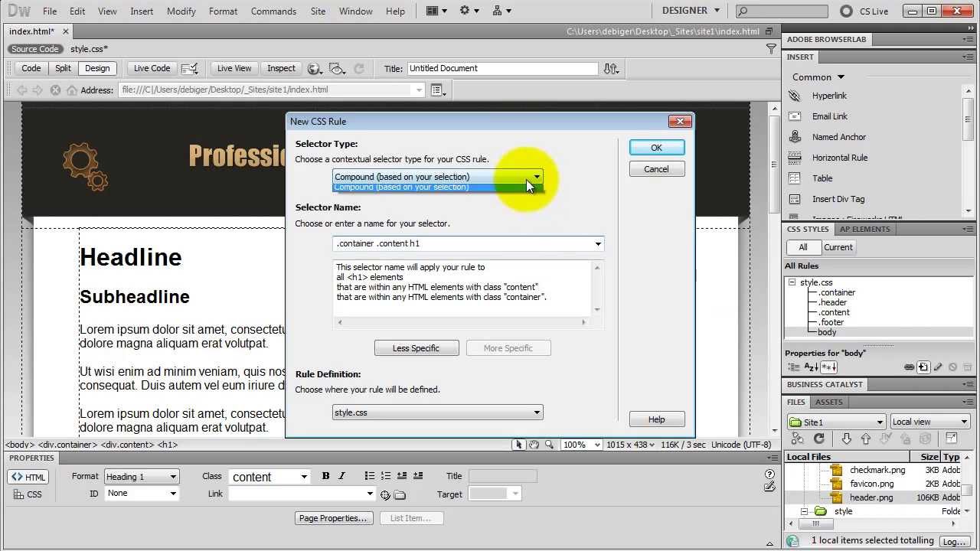Click OK in the New CSS Rule dialog
980x551 pixels.
[656, 148]
